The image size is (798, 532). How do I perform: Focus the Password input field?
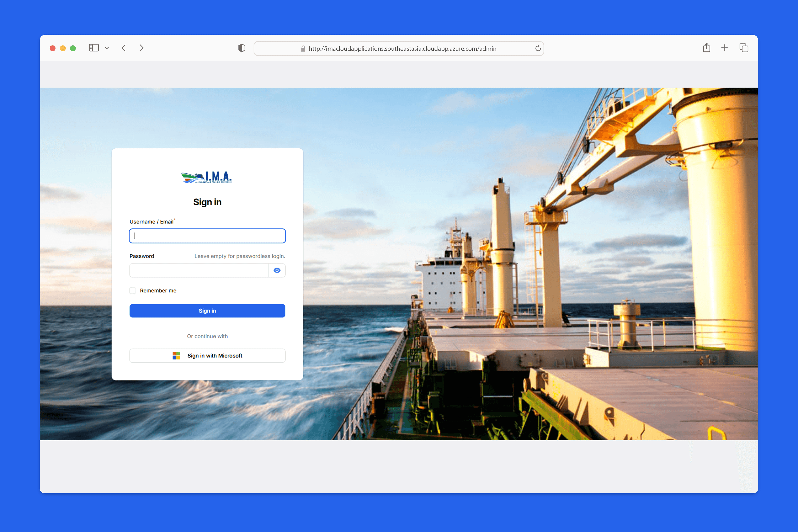tap(199, 270)
